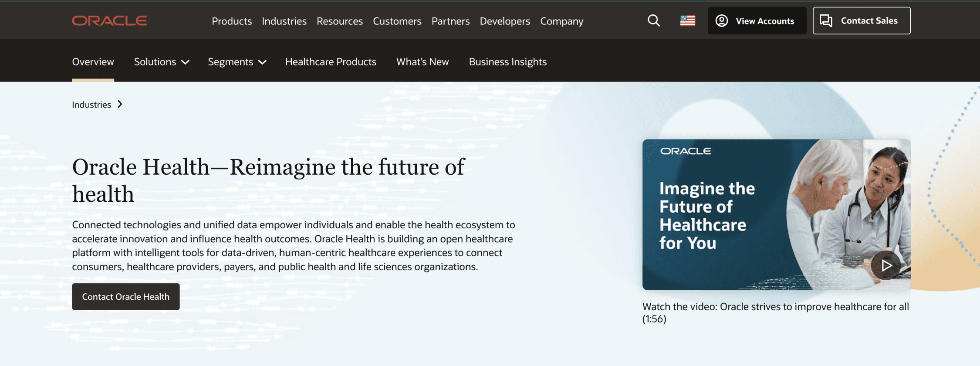
Task: Play the healthcare video
Action: (x=885, y=265)
